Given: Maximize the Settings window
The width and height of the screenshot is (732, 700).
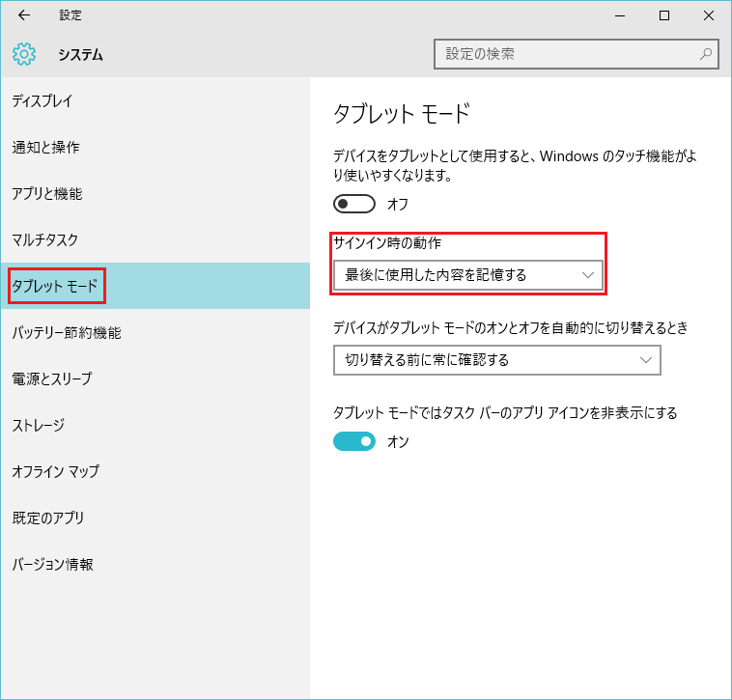Looking at the screenshot, I should [x=664, y=15].
